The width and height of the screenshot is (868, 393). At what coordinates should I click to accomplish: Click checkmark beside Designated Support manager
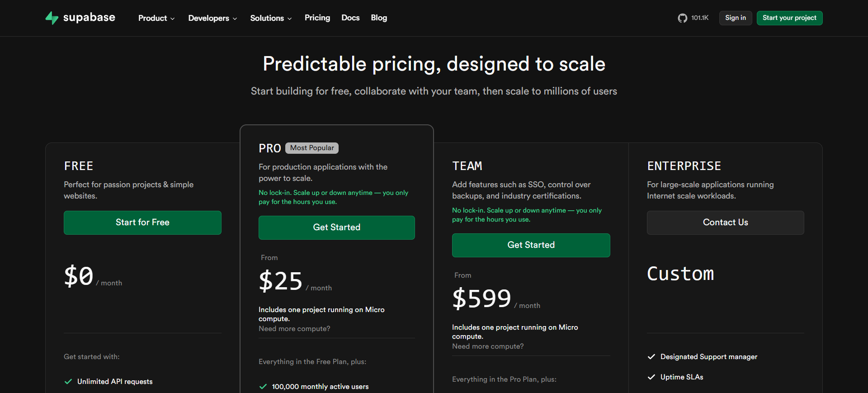pyautogui.click(x=651, y=357)
